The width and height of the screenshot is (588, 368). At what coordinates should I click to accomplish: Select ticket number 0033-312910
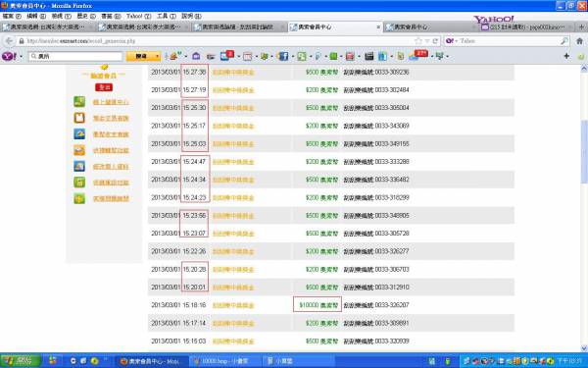pyautogui.click(x=392, y=288)
